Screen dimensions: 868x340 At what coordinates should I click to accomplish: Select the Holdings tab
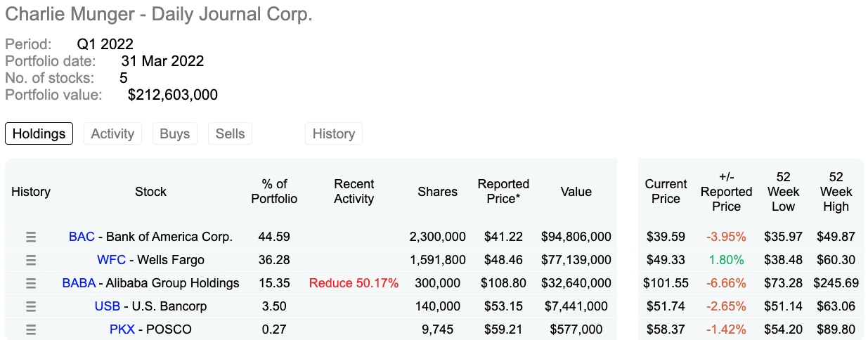pyautogui.click(x=39, y=133)
